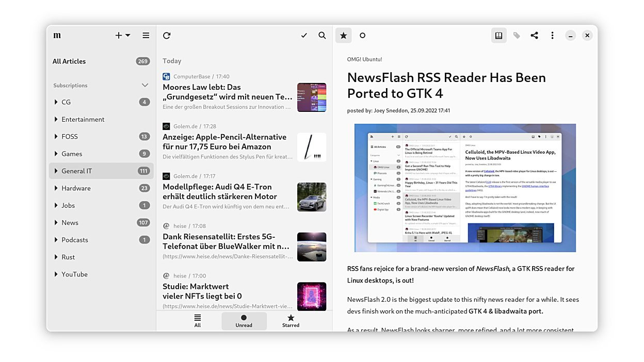The width and height of the screenshot is (644, 362).
Task: Click article title NewsFlash RSS Reader
Action: pyautogui.click(x=446, y=86)
